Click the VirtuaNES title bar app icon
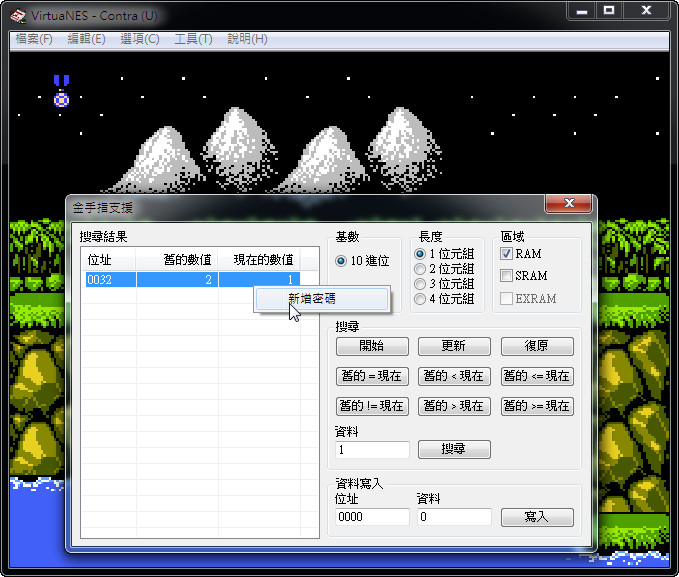Image resolution: width=679 pixels, height=577 pixels. point(18,16)
